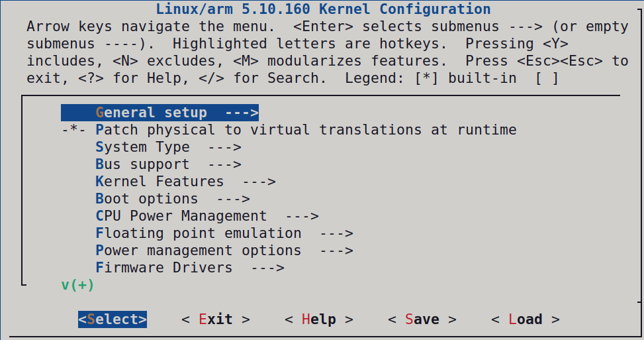Open the System Type submenu
Screen dimensions: 644x340
pyautogui.click(x=142, y=147)
